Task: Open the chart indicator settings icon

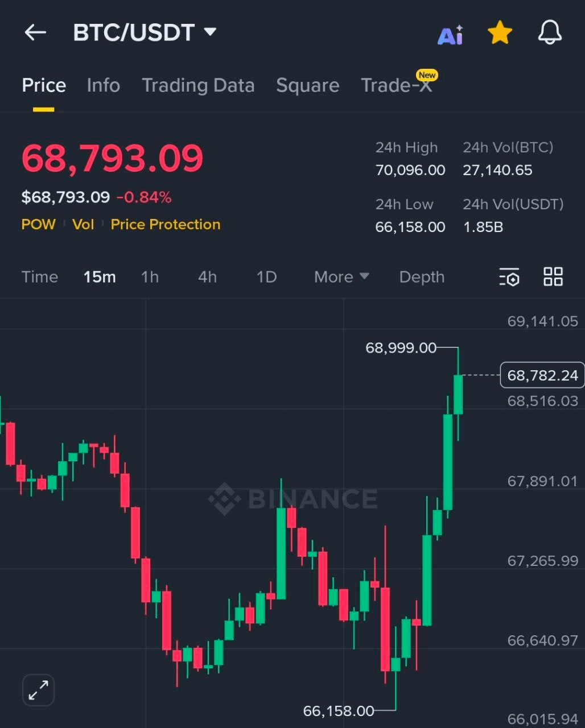Action: click(509, 277)
